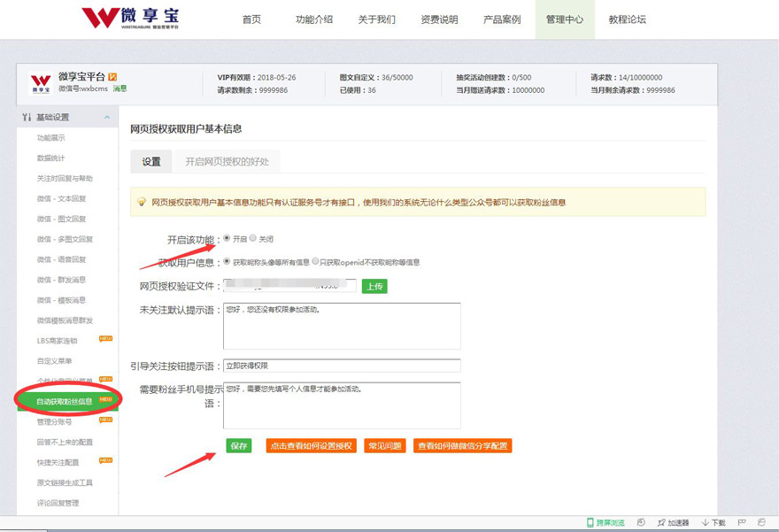Open 原文链接生成工具 in sidebar
This screenshot has height=532, width=779.
[x=65, y=482]
